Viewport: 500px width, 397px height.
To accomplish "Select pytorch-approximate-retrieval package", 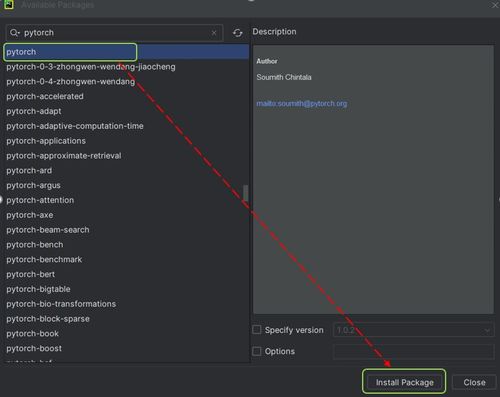I will (126, 156).
